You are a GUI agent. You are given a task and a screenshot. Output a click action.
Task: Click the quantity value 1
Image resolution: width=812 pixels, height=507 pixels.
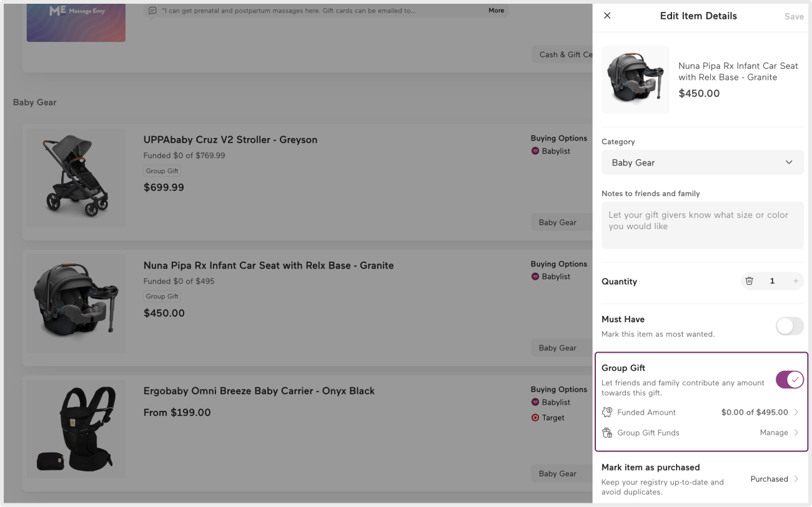tap(772, 281)
